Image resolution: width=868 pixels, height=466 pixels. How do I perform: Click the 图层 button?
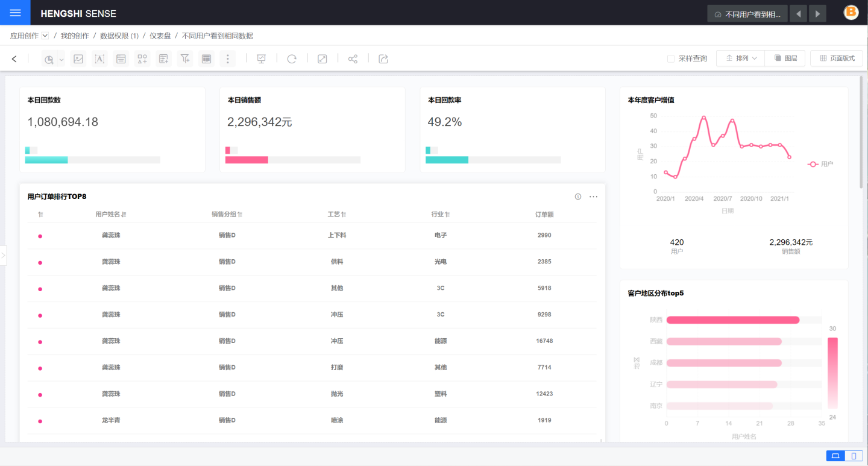tap(785, 58)
